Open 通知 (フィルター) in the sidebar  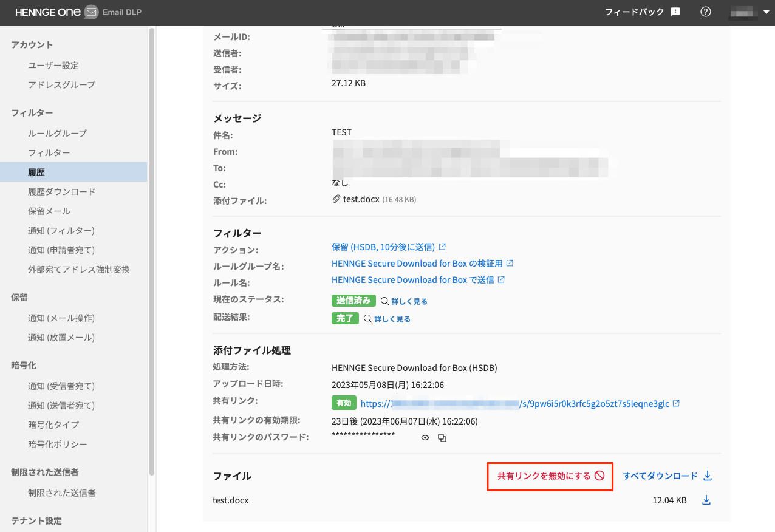pos(61,230)
